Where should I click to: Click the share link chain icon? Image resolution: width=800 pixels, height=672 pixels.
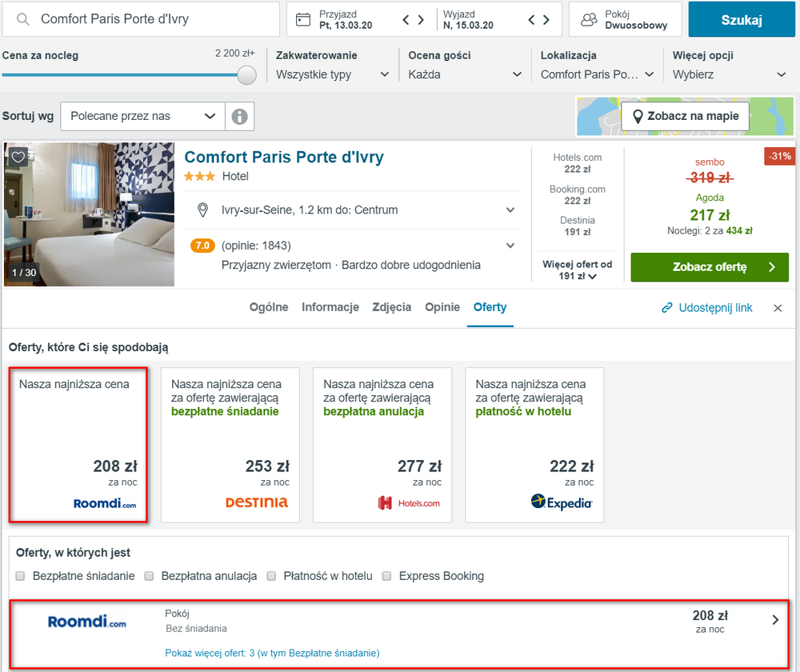click(x=667, y=308)
